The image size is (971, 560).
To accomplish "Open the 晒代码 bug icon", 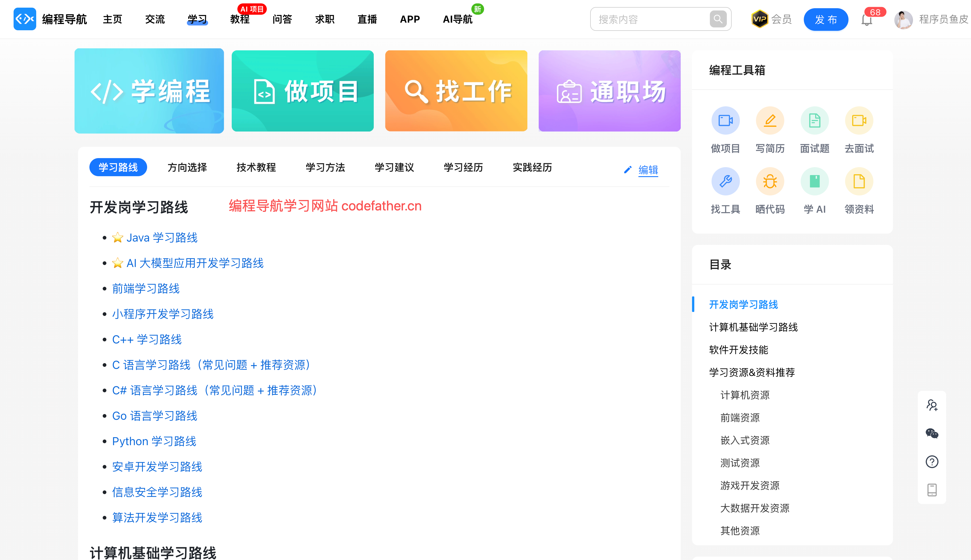I will 770,182.
